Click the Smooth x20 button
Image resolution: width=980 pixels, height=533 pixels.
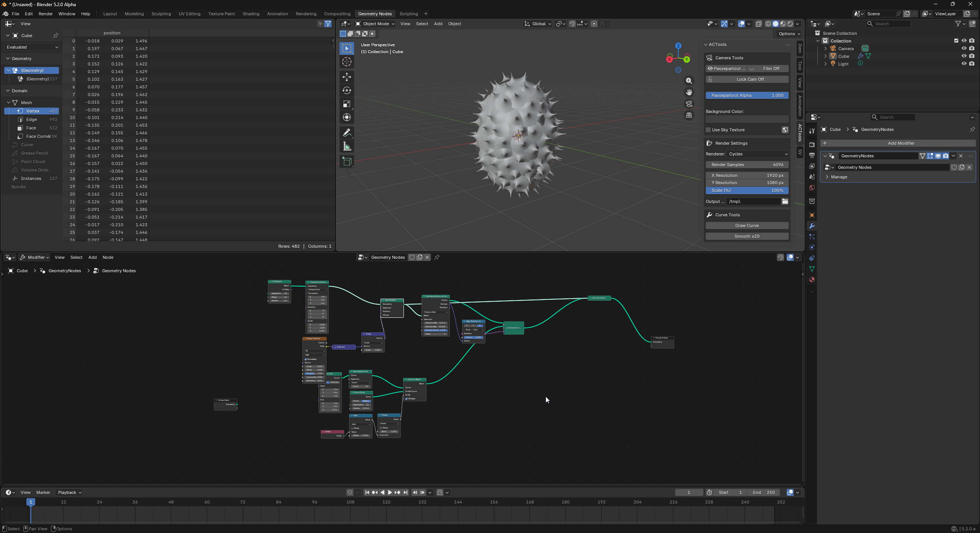(x=747, y=236)
